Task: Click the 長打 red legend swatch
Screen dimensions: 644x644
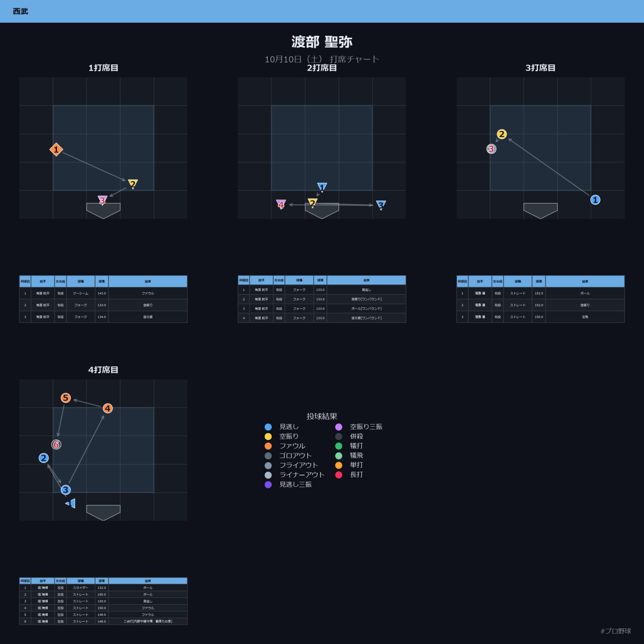Action: point(339,475)
